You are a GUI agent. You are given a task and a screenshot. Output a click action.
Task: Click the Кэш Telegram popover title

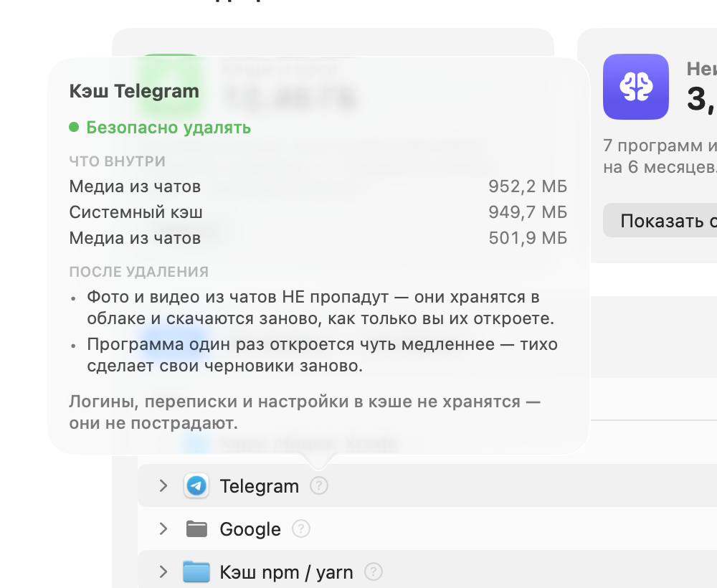(134, 91)
